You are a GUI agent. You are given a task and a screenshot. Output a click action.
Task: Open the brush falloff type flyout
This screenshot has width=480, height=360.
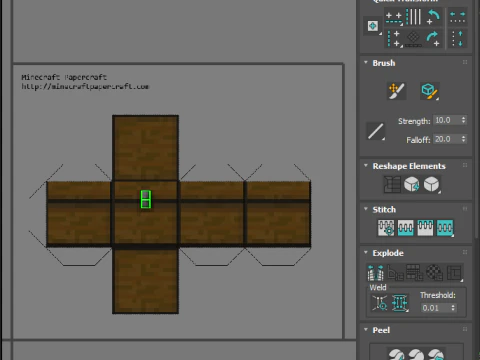coord(376,131)
